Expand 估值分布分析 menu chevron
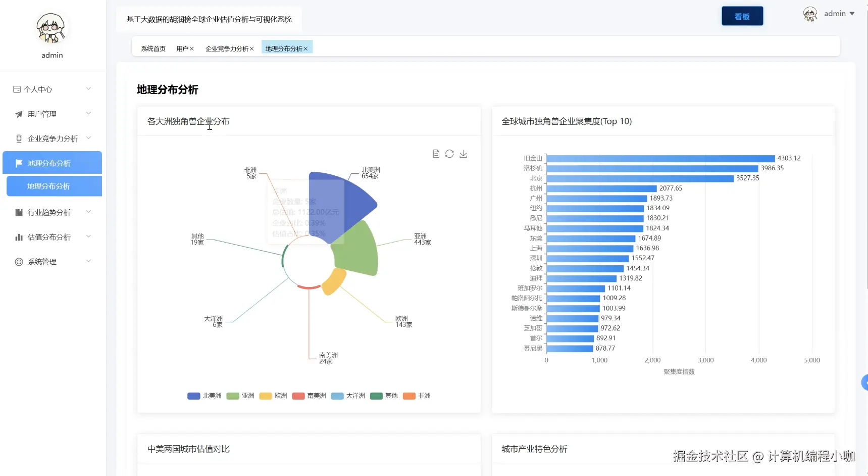The height and width of the screenshot is (476, 868). (x=88, y=236)
